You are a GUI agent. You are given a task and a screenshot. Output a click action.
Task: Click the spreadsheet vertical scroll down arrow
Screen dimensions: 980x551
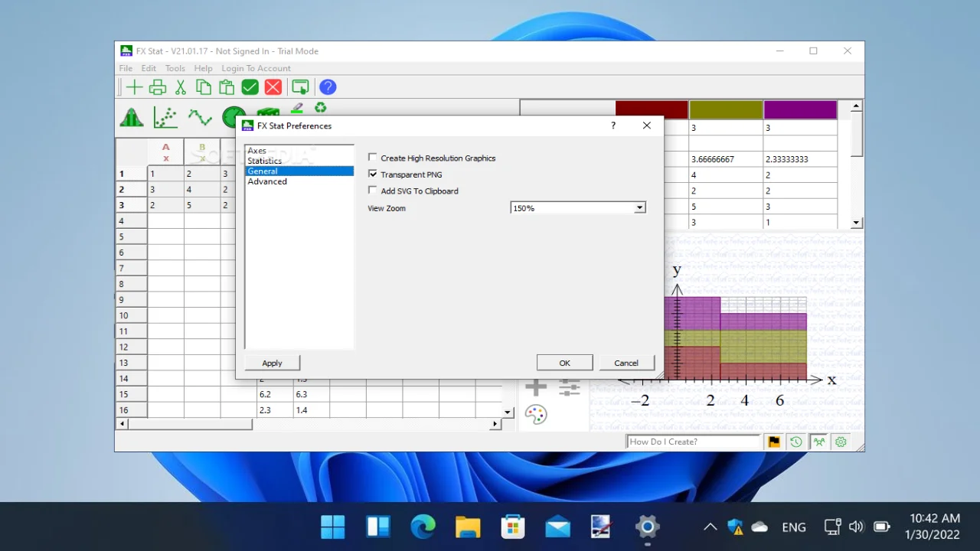(x=507, y=412)
